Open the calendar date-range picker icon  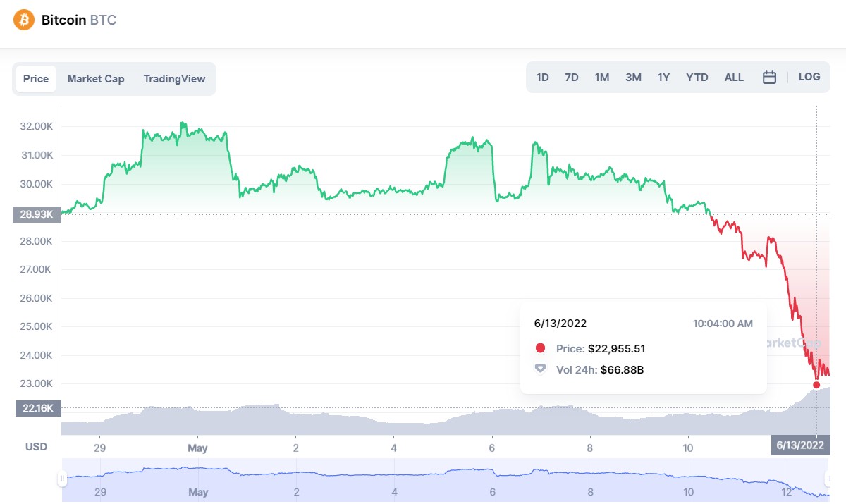[x=768, y=78]
